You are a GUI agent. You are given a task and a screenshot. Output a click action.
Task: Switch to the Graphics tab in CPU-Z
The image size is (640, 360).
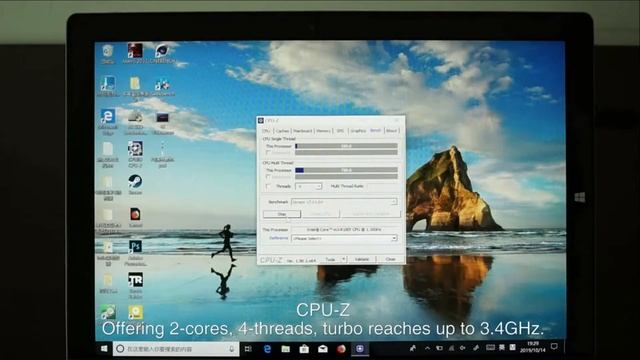(x=358, y=131)
